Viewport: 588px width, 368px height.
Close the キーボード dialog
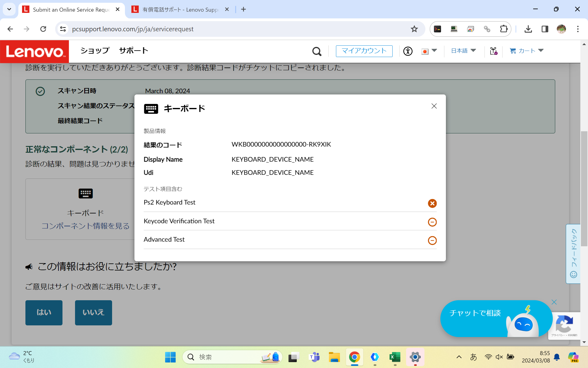[x=434, y=106]
